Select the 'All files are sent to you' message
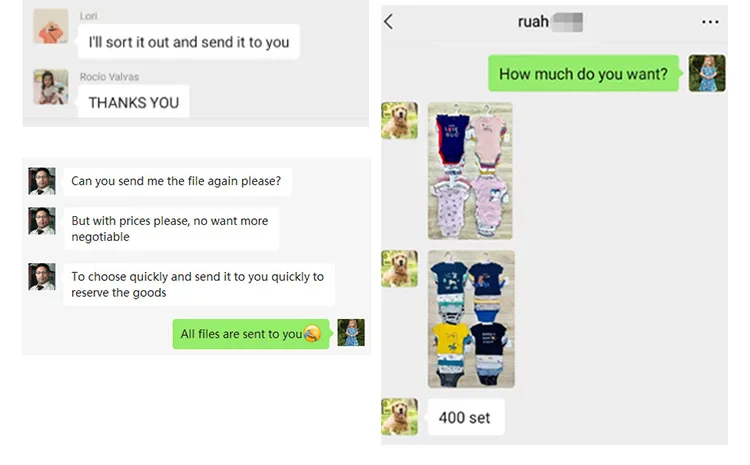Viewport: 750px width, 465px height. tap(251, 334)
